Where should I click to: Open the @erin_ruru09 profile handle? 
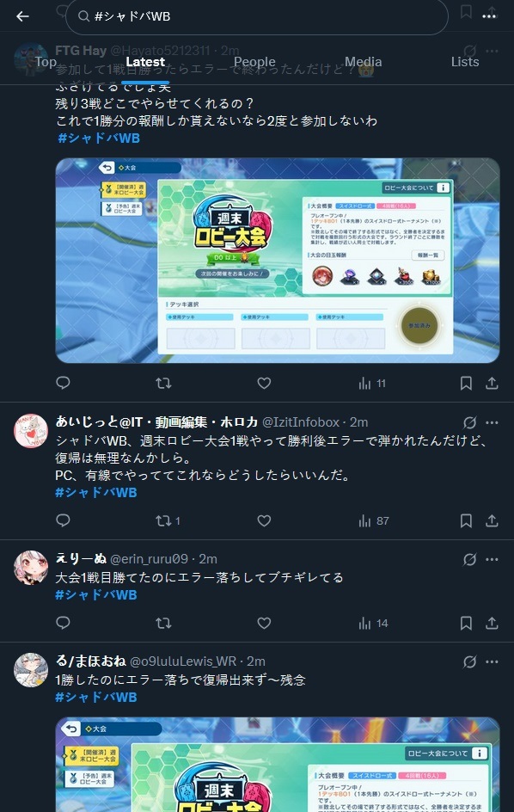coord(149,559)
